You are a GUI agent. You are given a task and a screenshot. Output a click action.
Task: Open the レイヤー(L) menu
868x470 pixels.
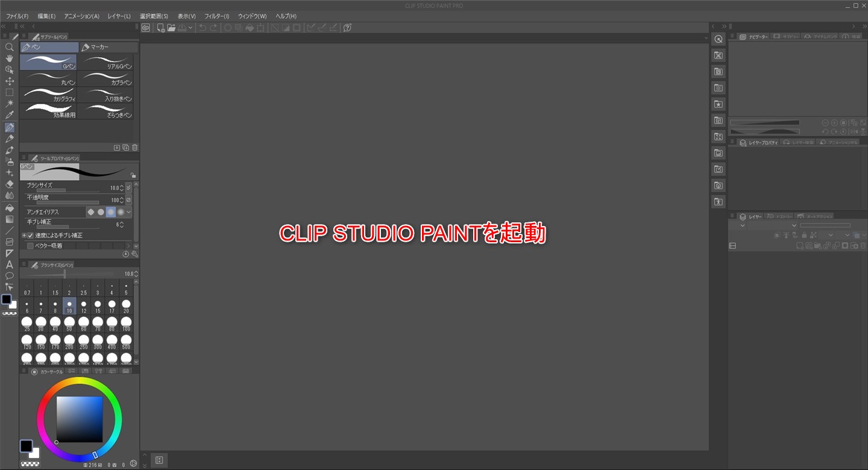coord(119,16)
